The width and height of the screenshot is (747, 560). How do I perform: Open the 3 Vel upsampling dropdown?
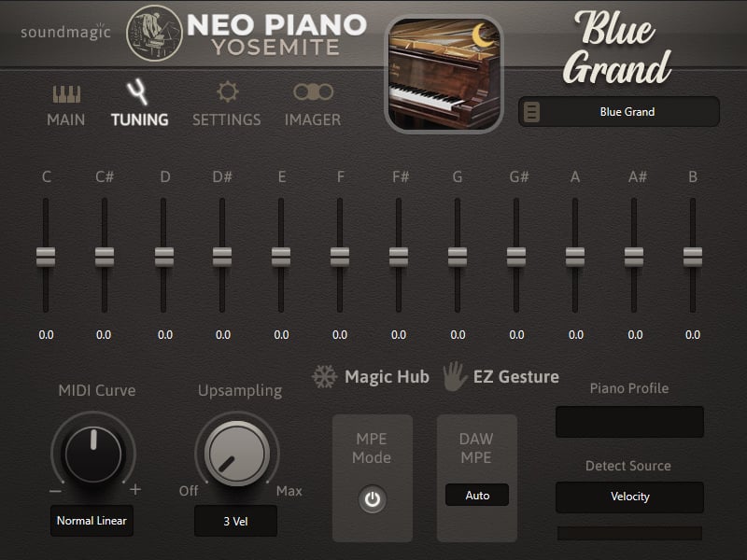click(x=235, y=521)
